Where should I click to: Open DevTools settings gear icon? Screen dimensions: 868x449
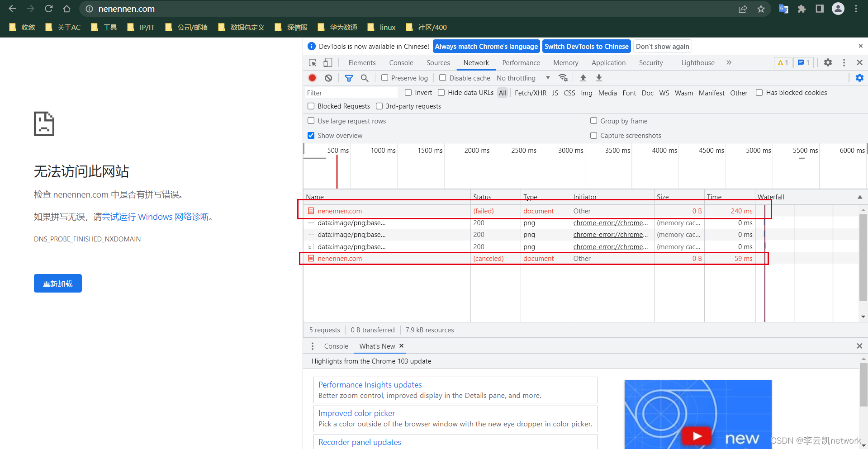tap(828, 62)
